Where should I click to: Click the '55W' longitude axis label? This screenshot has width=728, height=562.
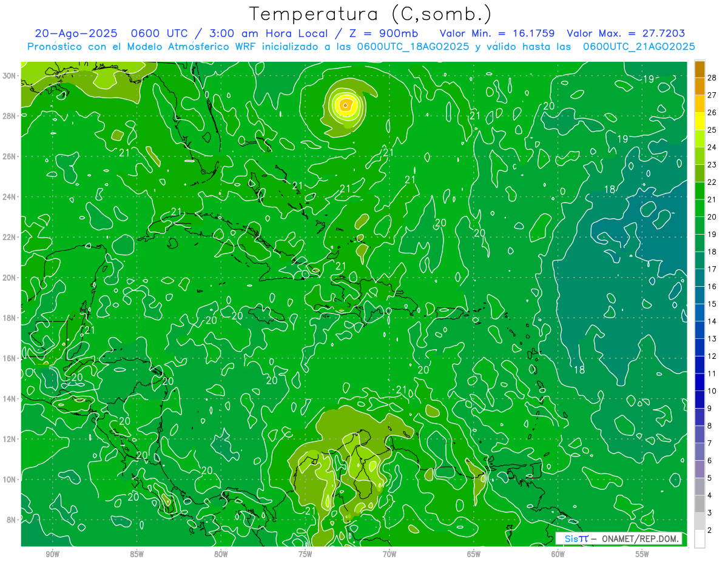[642, 554]
